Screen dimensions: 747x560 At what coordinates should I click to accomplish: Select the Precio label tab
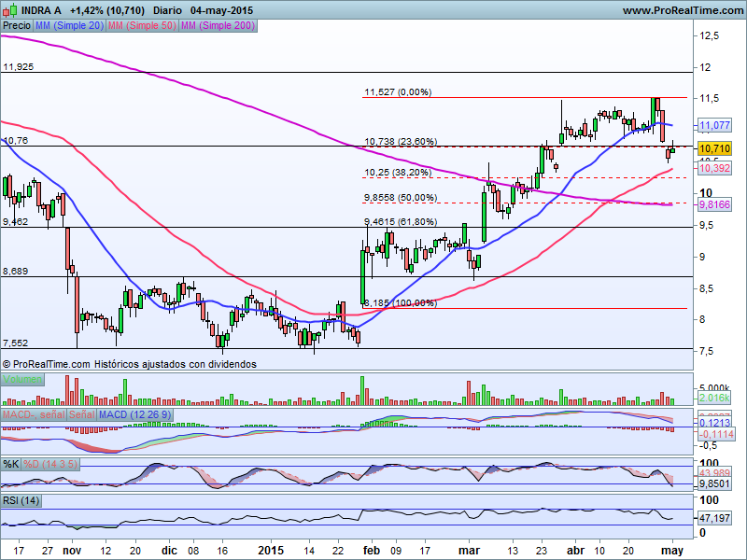click(x=17, y=25)
